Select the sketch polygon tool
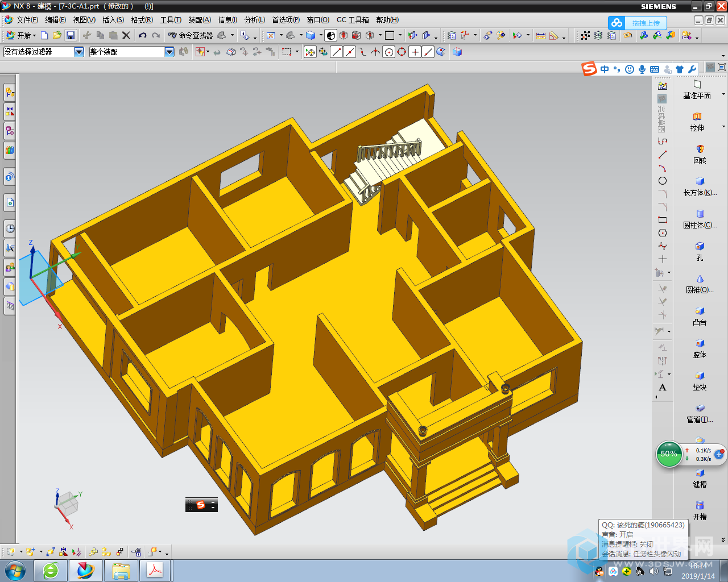This screenshot has width=728, height=582. [x=662, y=233]
